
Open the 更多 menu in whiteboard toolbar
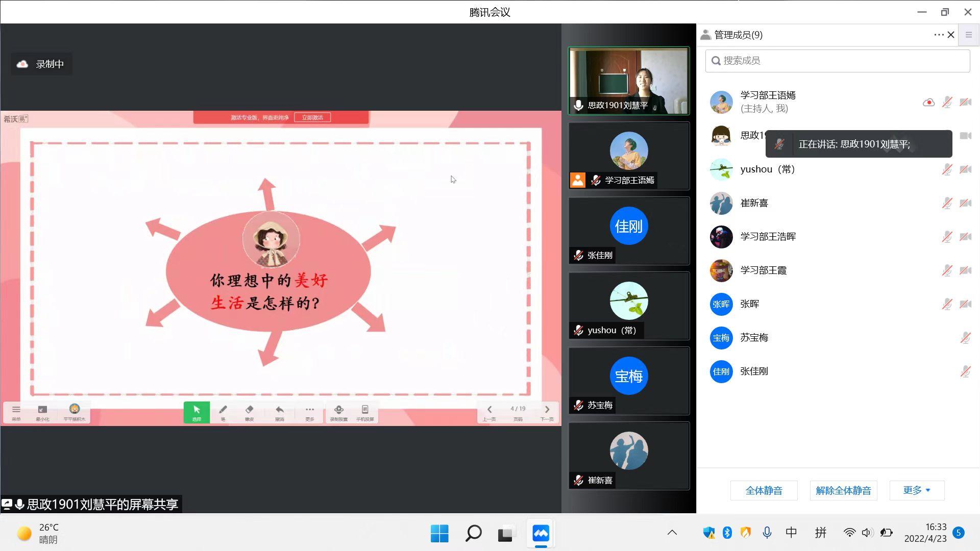tap(310, 412)
